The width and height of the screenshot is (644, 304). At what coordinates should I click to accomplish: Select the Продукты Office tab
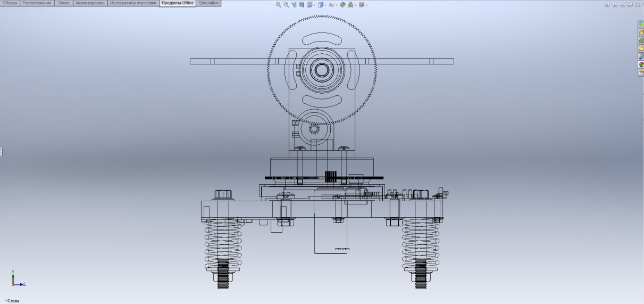click(x=178, y=3)
